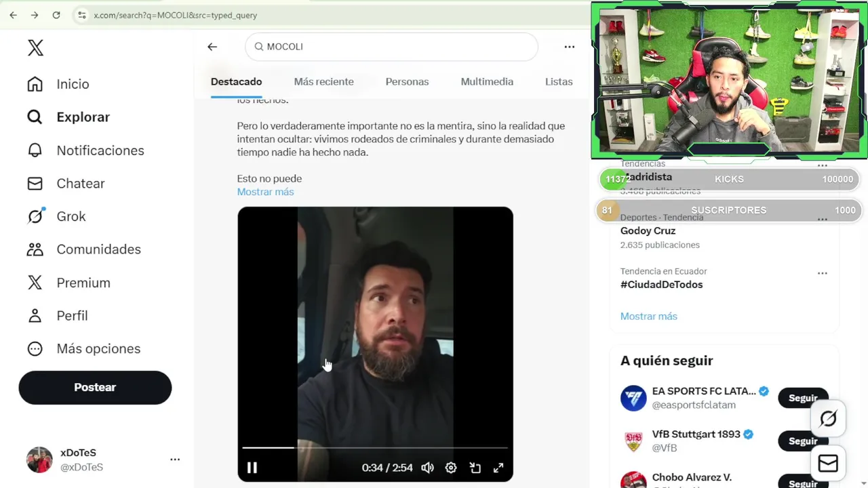Screen dimensions: 868x488
Task: Open search options three-dot menu
Action: [x=570, y=47]
